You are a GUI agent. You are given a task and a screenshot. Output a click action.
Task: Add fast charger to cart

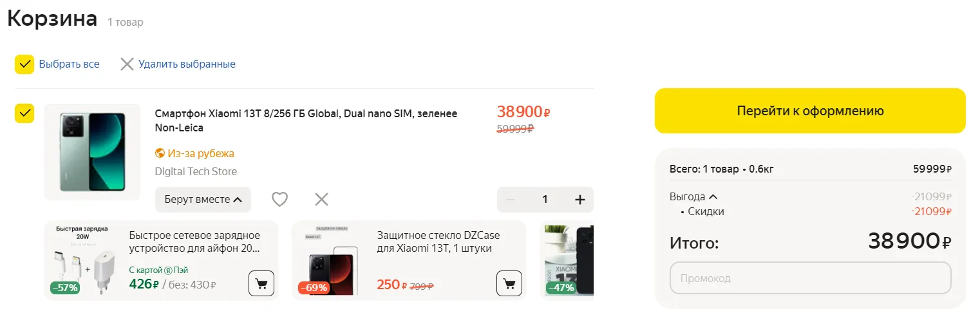coord(261,283)
